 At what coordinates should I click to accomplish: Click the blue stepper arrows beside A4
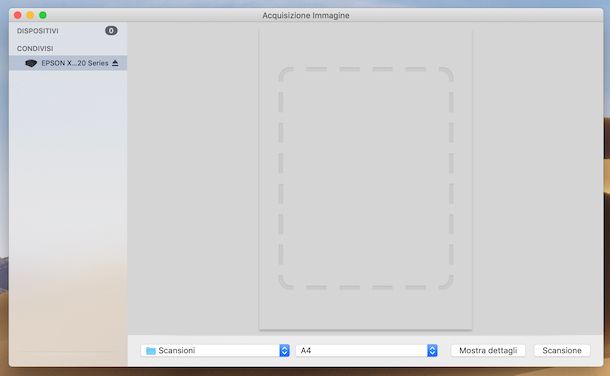[432, 351]
